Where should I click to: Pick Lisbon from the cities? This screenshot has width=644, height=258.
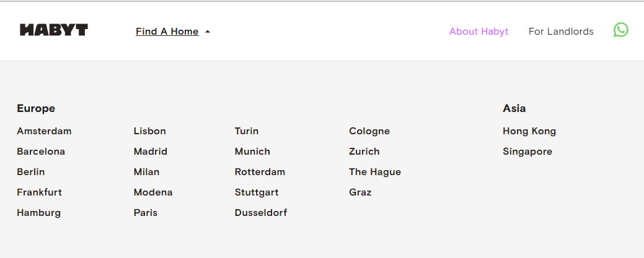pos(150,131)
